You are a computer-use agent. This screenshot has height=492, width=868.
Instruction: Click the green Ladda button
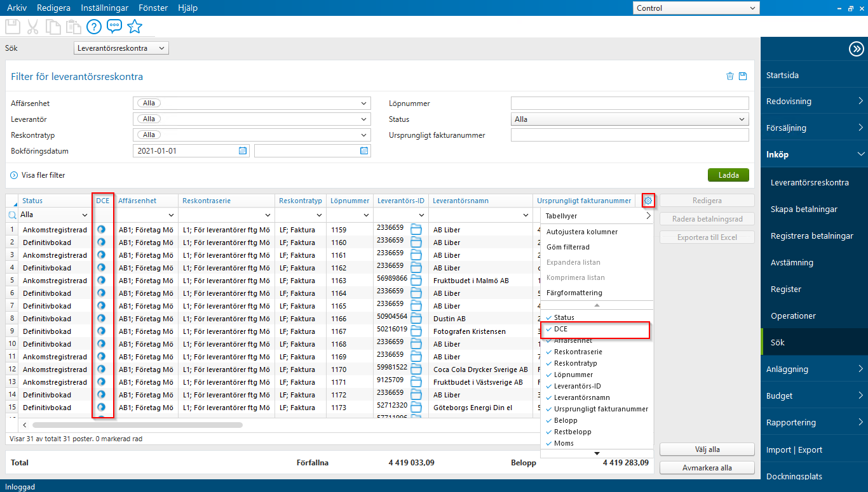[728, 175]
